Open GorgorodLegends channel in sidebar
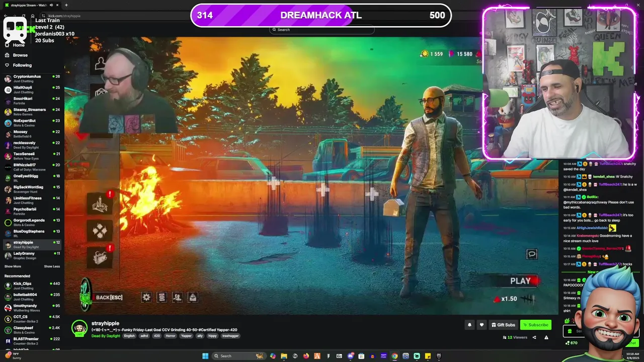This screenshot has height=362, width=644. click(32, 222)
